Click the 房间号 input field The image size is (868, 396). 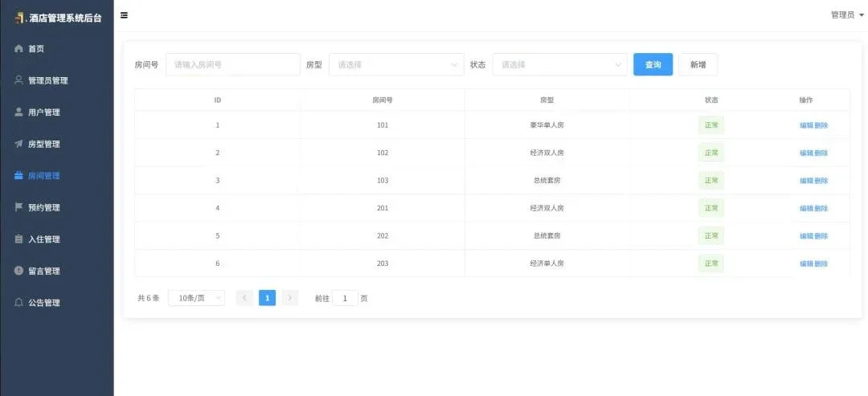233,65
